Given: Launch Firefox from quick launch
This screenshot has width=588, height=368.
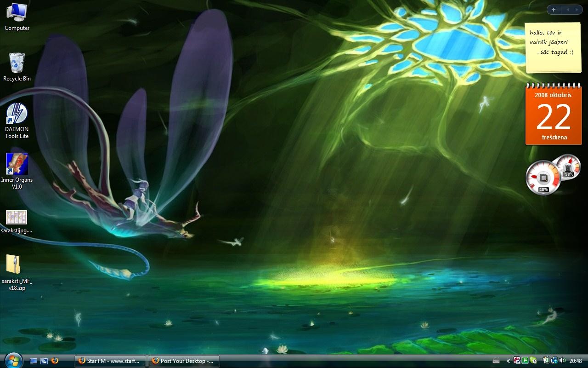Looking at the screenshot, I should (x=55, y=361).
